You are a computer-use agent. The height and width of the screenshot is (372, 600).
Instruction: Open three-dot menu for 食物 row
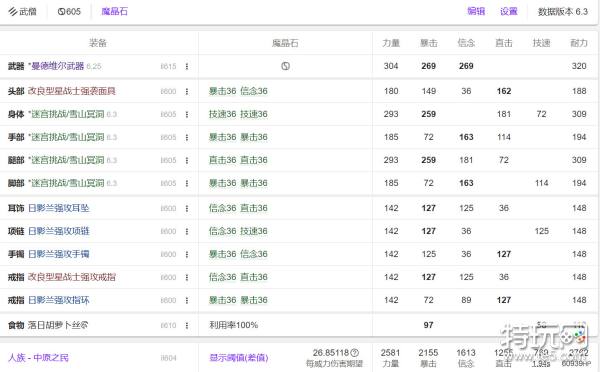point(187,325)
